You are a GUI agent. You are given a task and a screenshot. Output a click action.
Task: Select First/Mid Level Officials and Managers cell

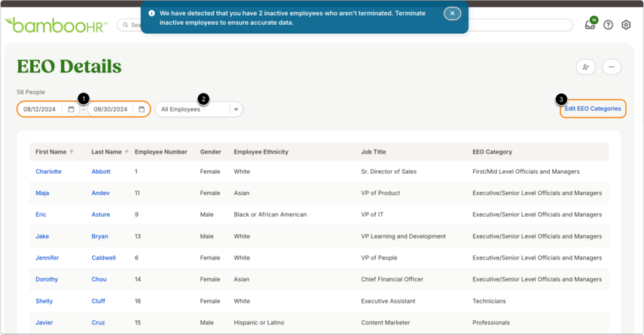(x=526, y=172)
